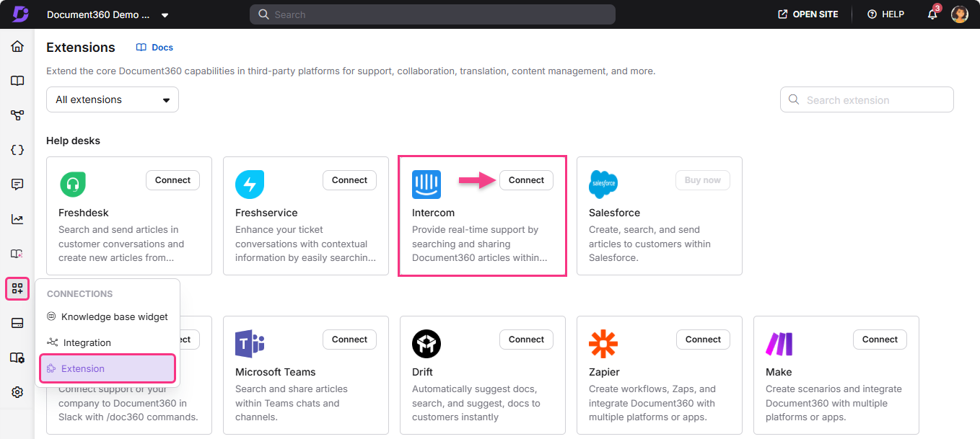The width and height of the screenshot is (980, 439).
Task: Click the Help question mark icon
Action: [872, 14]
